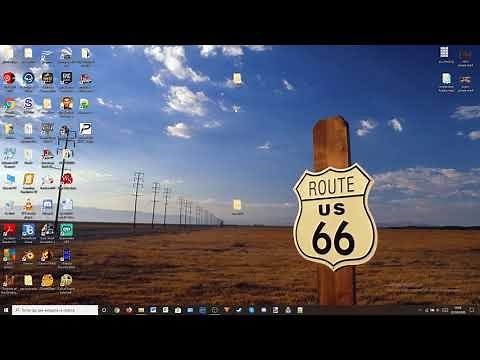Viewport: 480px width, 360px height.
Task: Open the Epic Games Launcher shortcut
Action: click(x=66, y=78)
